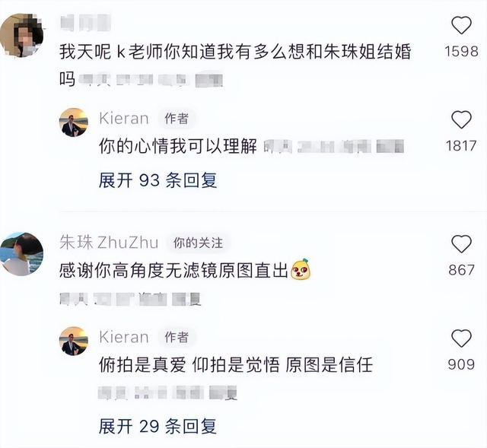Viewport: 487px width, 448px height.
Task: Open 朱珠 ZhuZhu's profile avatar
Action: (21, 254)
